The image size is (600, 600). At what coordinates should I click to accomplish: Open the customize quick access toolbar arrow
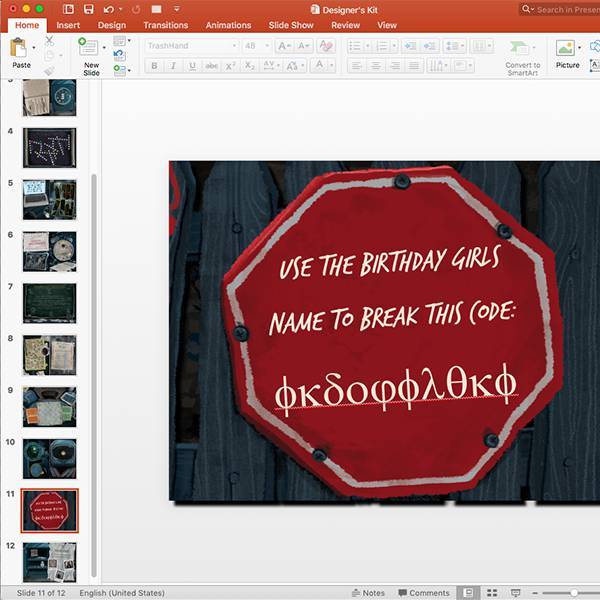(177, 9)
